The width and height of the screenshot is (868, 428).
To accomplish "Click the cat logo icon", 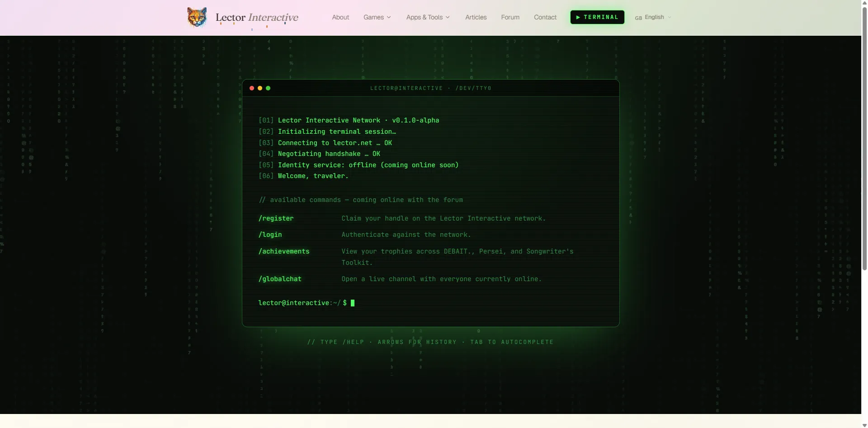I will coord(197,17).
